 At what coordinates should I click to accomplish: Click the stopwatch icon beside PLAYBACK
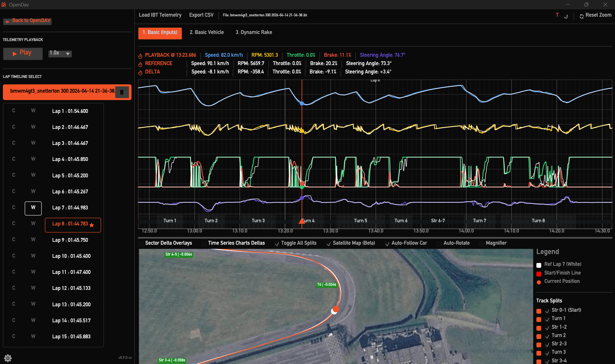(140, 56)
